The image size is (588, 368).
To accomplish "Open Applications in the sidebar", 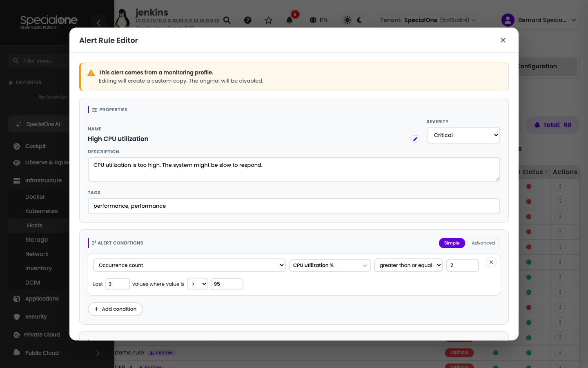I will click(42, 298).
